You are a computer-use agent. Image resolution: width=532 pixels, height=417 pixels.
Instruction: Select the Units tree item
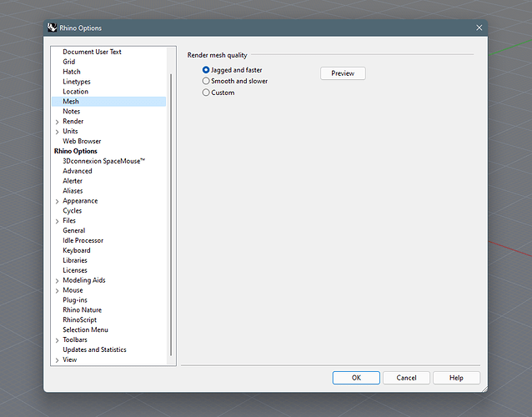(70, 131)
